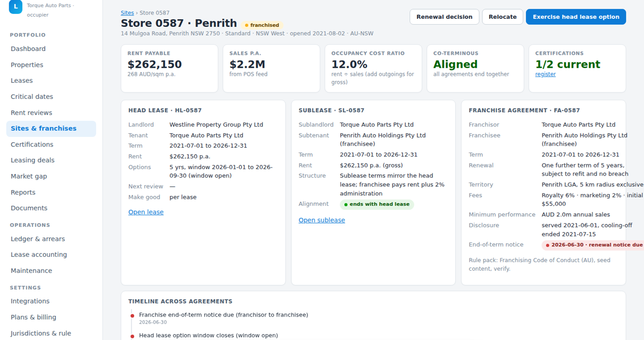
Task: Click the Aligned co-terminous status
Action: tap(456, 64)
